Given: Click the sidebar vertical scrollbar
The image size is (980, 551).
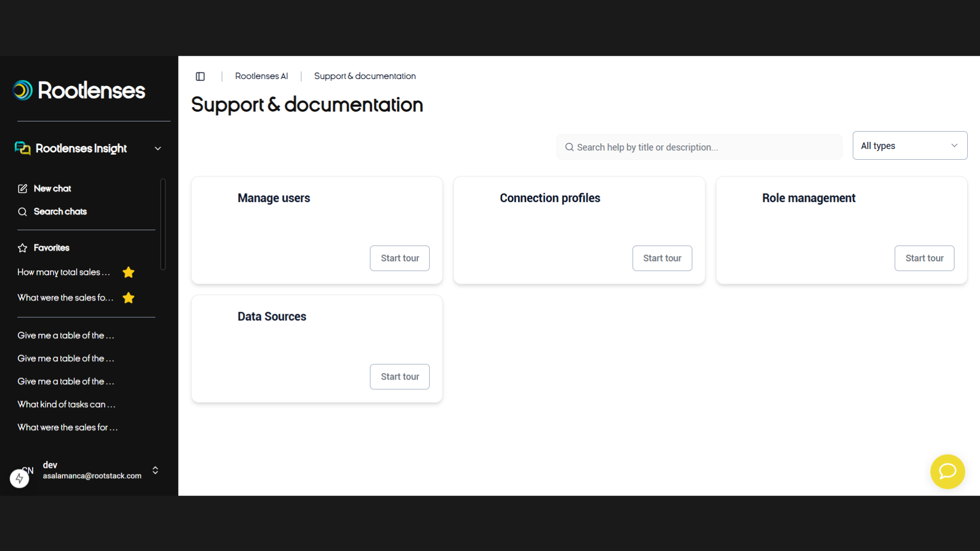Looking at the screenshot, I should pyautogui.click(x=163, y=224).
